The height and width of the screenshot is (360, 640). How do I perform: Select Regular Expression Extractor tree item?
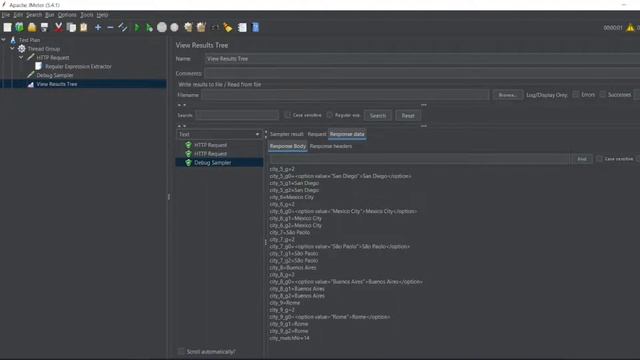[78, 66]
